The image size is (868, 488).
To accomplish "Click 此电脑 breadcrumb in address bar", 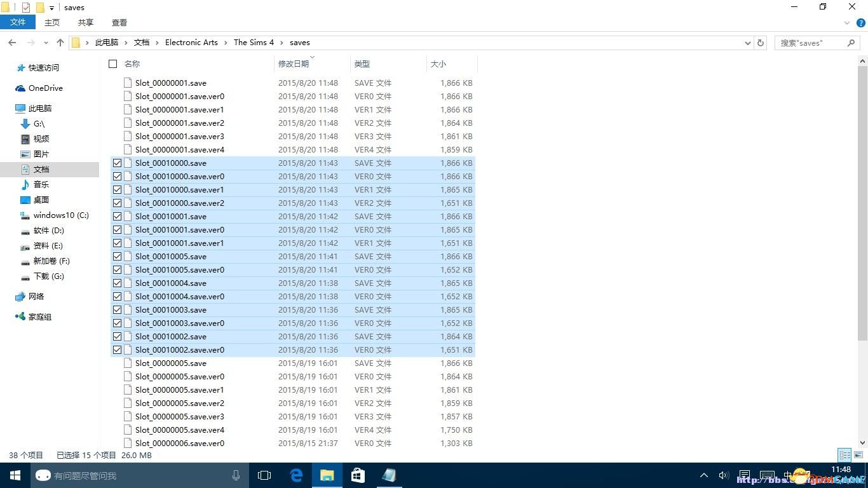I will click(x=107, y=43).
